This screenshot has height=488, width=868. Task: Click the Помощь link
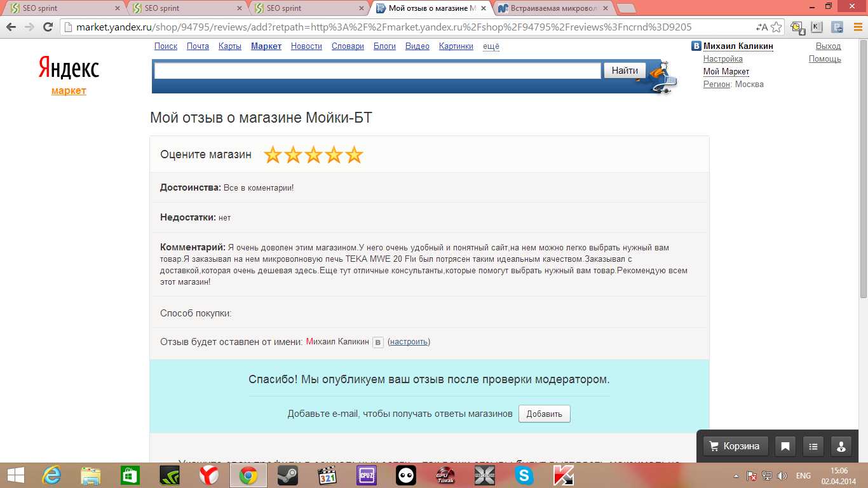pos(825,59)
